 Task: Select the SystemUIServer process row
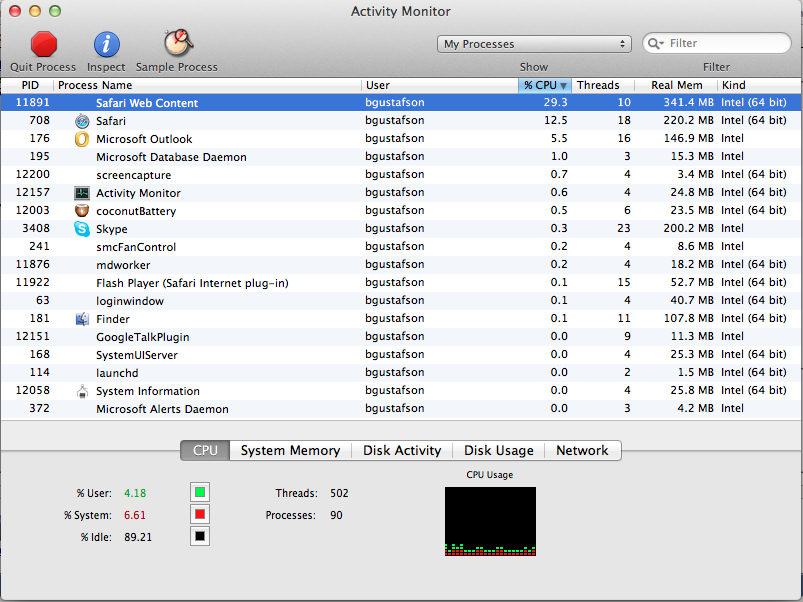point(402,355)
